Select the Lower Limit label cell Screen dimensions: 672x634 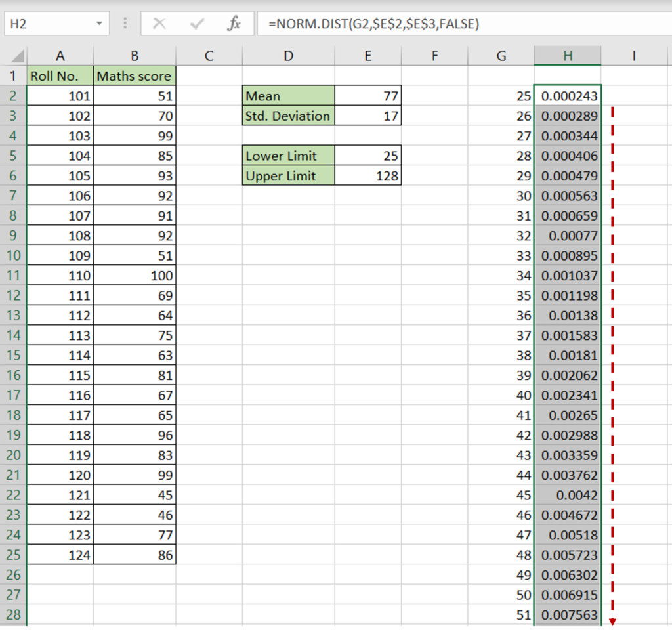288,156
